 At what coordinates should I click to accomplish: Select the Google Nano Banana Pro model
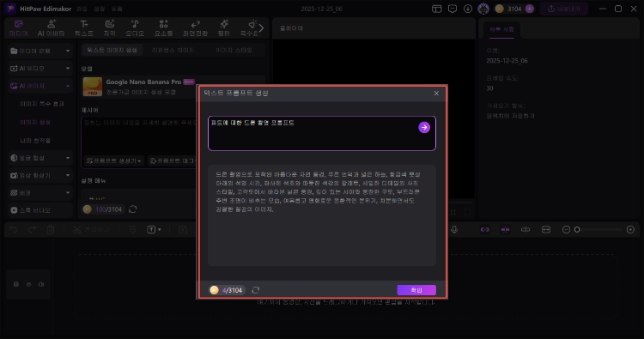click(x=173, y=87)
